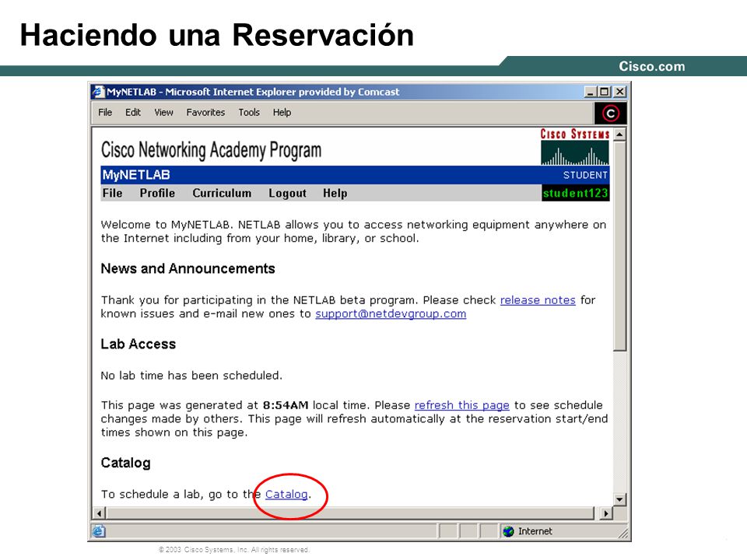Click the STUDENT role label

585,175
